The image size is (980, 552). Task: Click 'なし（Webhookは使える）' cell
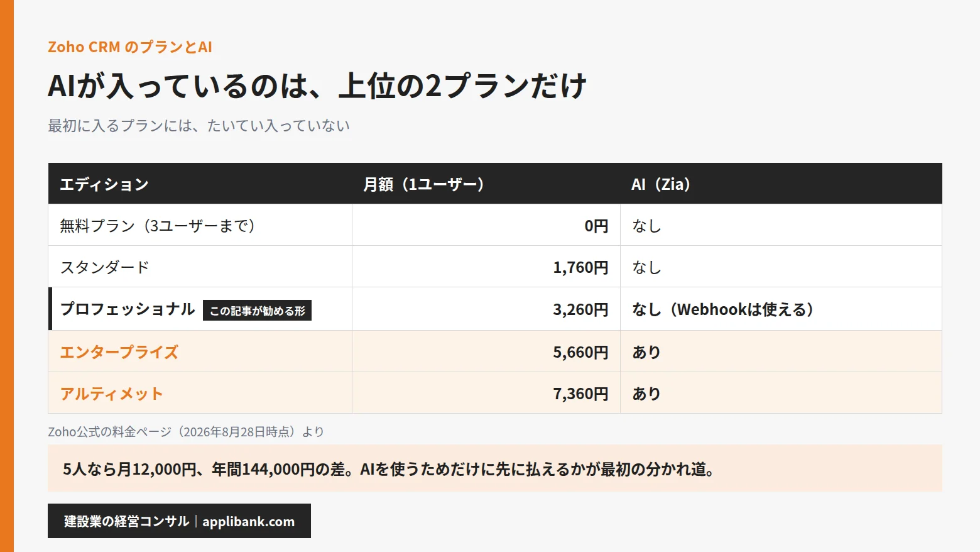[x=781, y=309]
